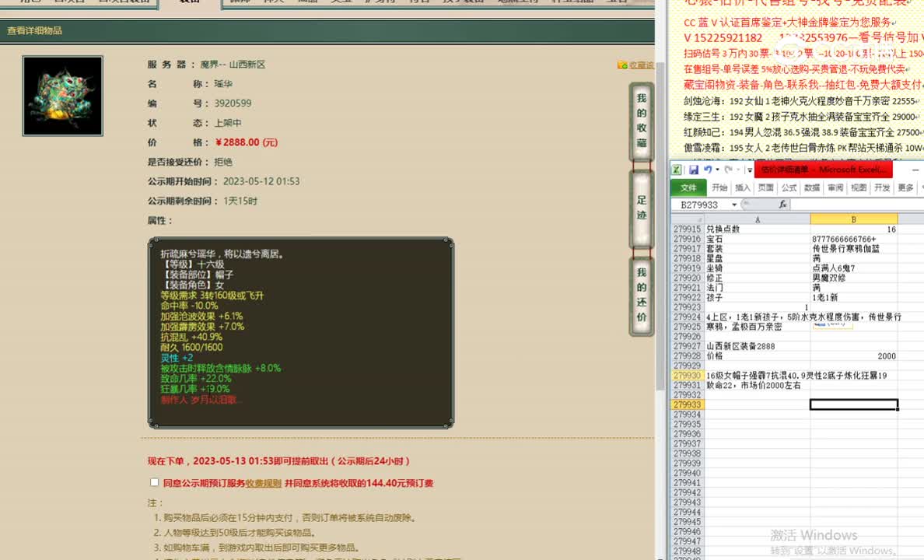The image size is (924, 560).
Task: Open the 文件 tab in Excel
Action: click(x=688, y=187)
